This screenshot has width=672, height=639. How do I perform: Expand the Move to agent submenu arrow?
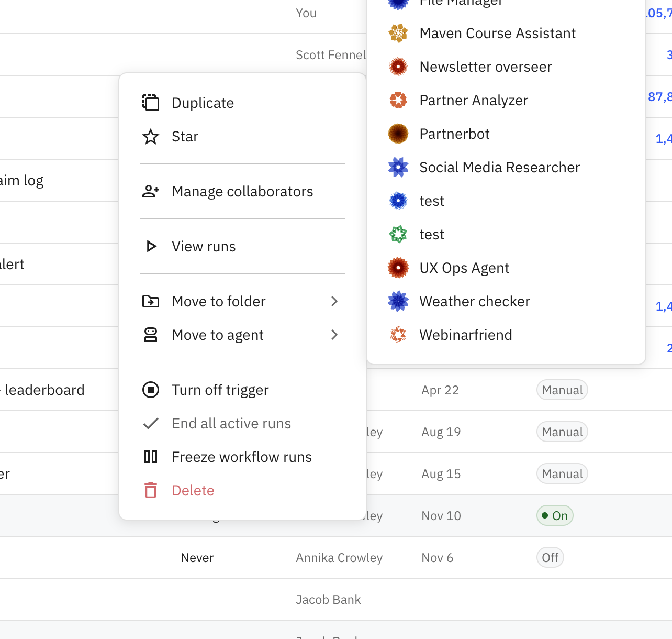(x=334, y=335)
